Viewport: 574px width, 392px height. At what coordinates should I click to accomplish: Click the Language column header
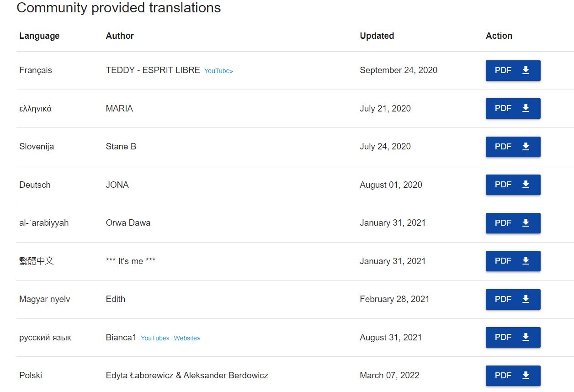point(39,36)
